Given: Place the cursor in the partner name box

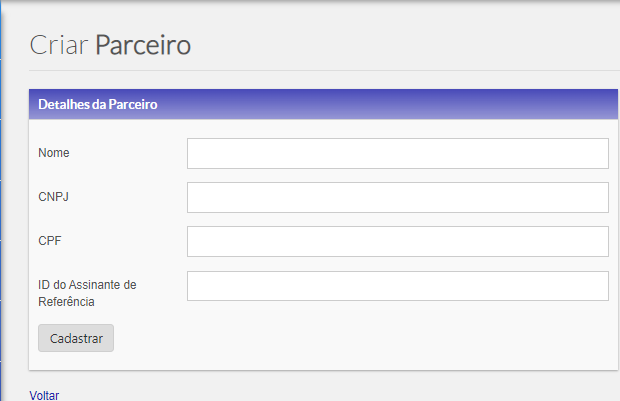Looking at the screenshot, I should tap(397, 153).
